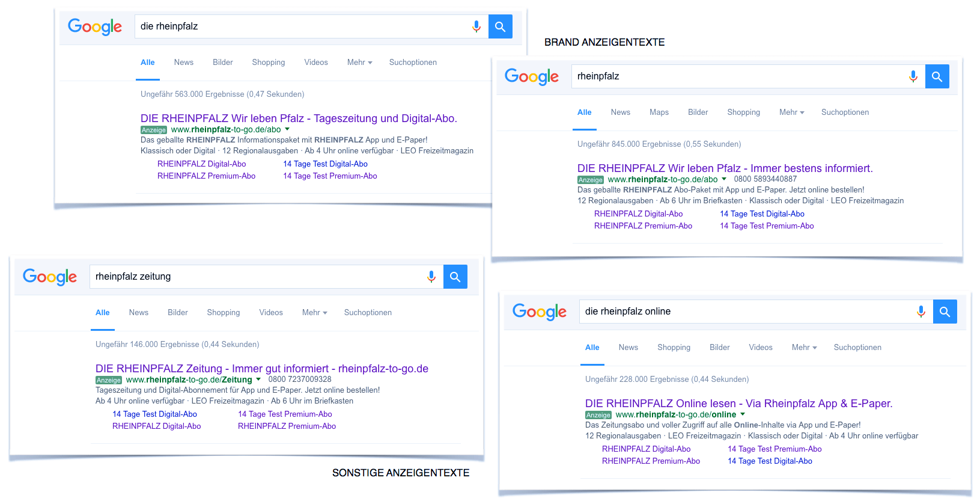Click 'BRAND ANZEIGENTEXTE' heading

(x=604, y=42)
